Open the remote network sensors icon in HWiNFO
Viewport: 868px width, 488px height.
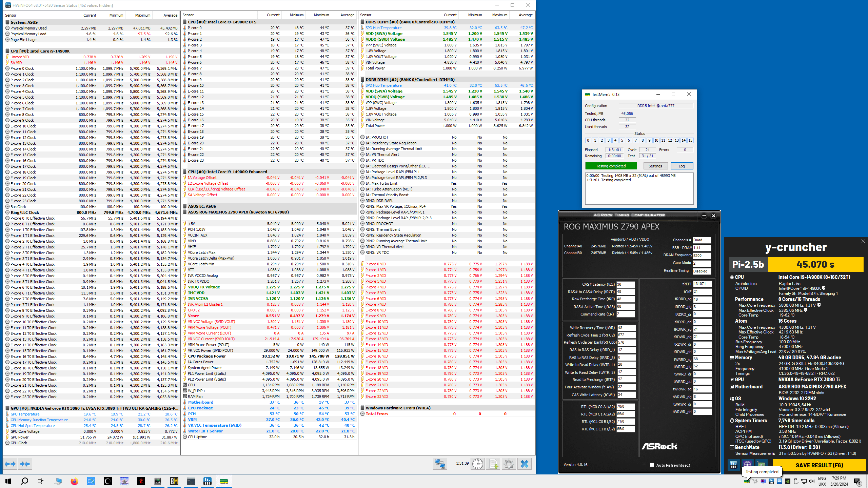point(440,464)
